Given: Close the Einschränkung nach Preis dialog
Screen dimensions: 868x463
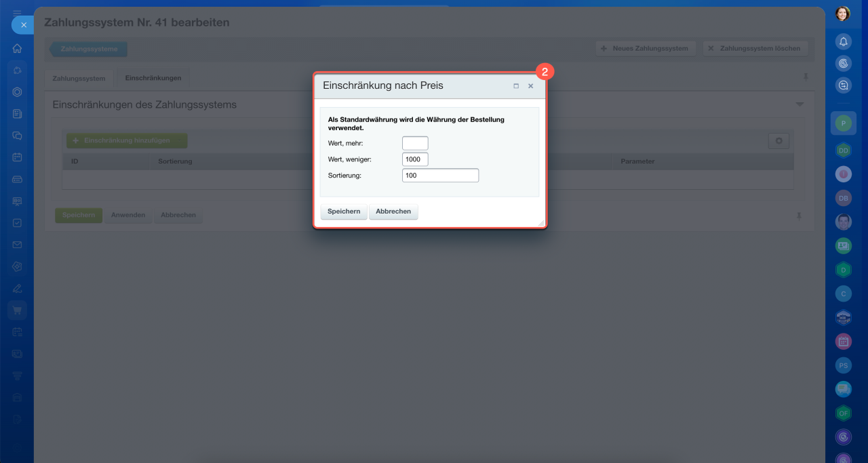Looking at the screenshot, I should tap(531, 86).
